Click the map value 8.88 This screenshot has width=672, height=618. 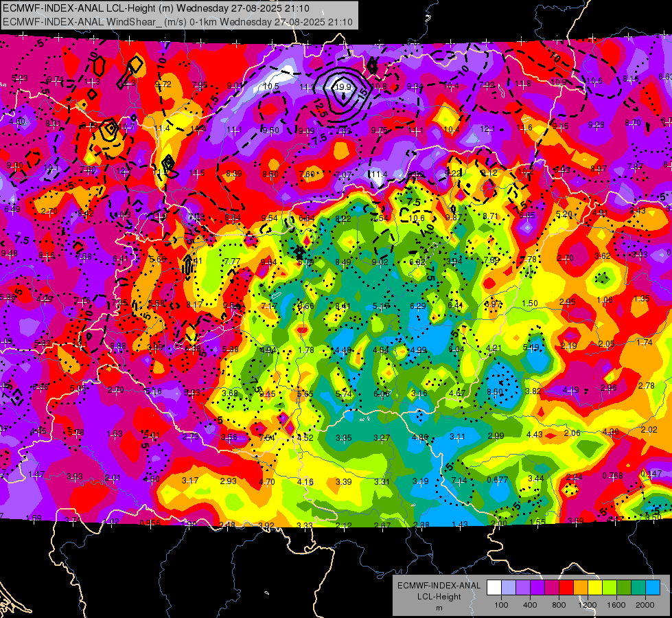pyautogui.click(x=118, y=345)
